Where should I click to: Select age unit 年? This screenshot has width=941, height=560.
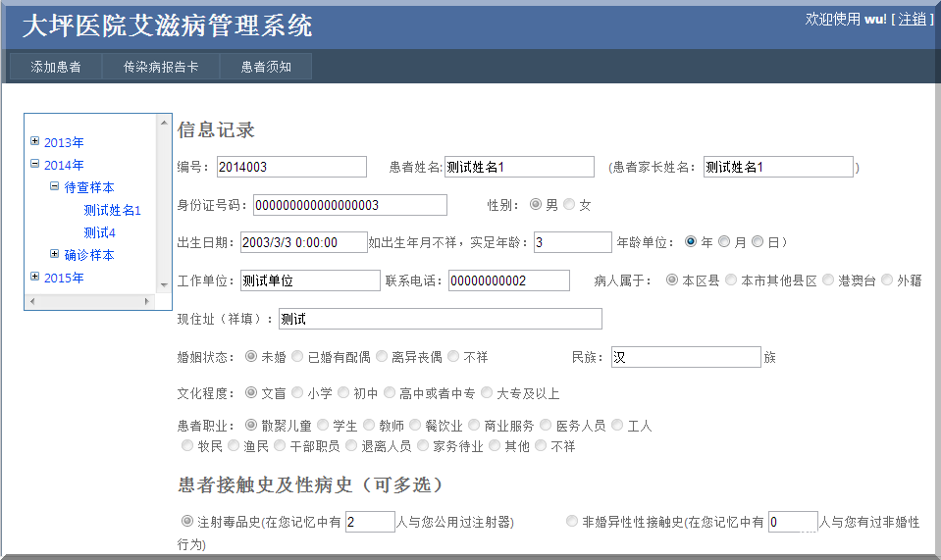pos(691,241)
